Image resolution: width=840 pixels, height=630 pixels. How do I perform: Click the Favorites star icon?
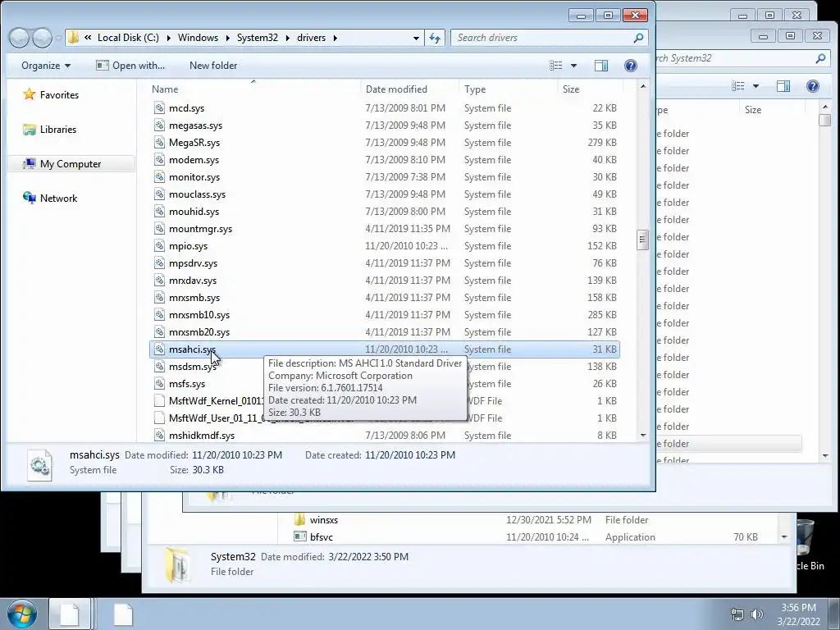(29, 95)
